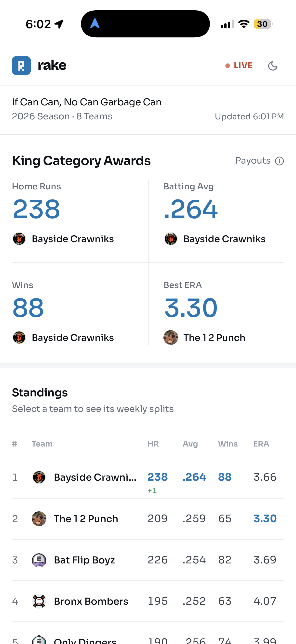Screen dimensions: 296x644
Task: Tap the LIVE status indicator
Action: 239,66
